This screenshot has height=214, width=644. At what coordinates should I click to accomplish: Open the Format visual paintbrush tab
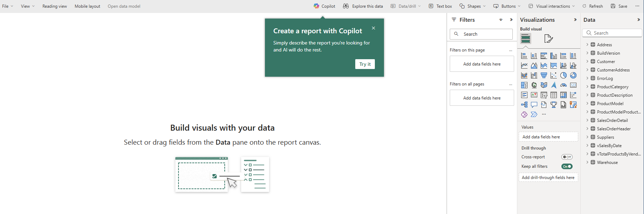(x=548, y=39)
